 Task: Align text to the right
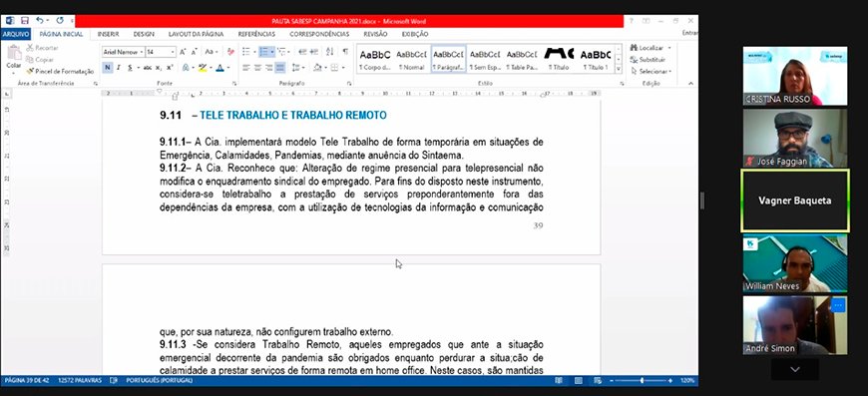pos(269,68)
